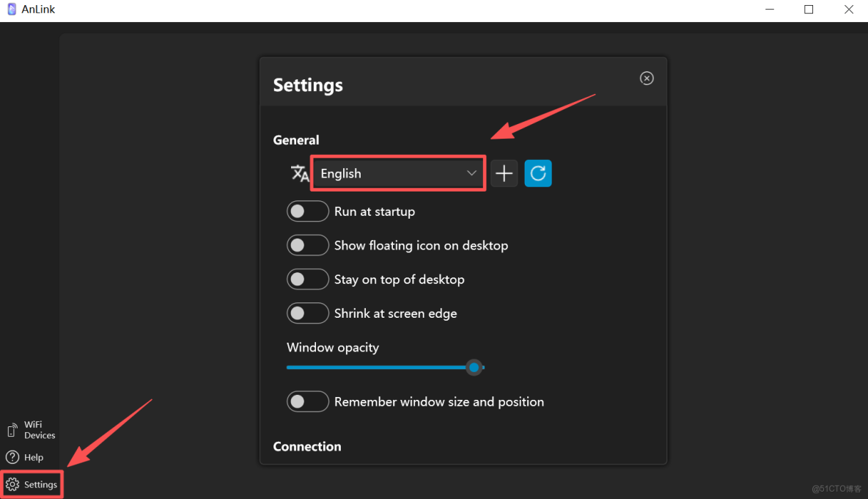The height and width of the screenshot is (499, 868).
Task: Maximize the AnLink window
Action: coord(809,10)
